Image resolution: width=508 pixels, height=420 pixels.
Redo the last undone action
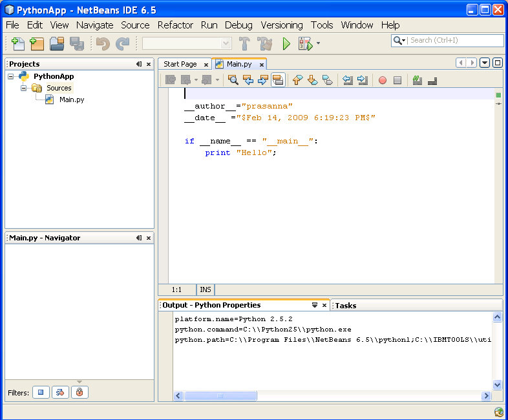[123, 44]
